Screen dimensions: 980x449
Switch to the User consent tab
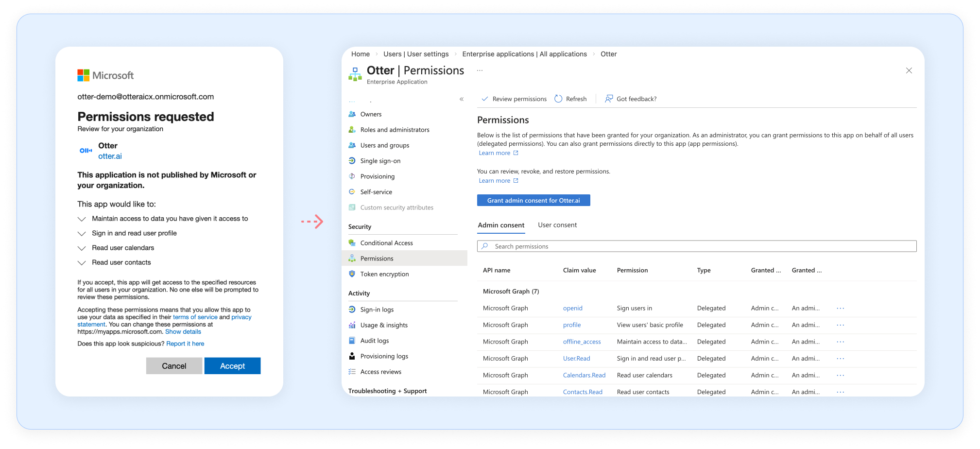[557, 225]
